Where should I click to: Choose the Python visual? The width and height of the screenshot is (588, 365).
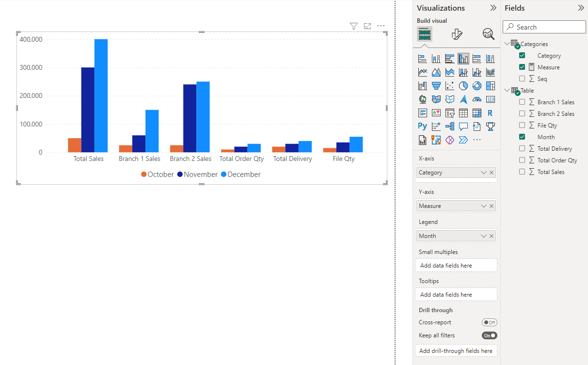[422, 126]
